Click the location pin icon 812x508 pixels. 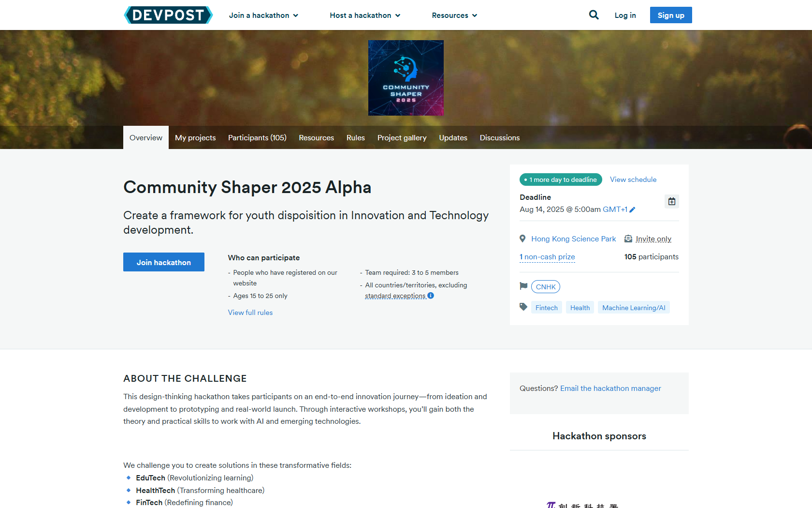pyautogui.click(x=522, y=239)
